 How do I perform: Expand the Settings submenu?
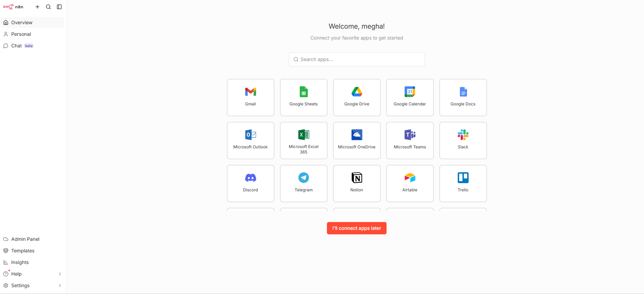(32, 285)
